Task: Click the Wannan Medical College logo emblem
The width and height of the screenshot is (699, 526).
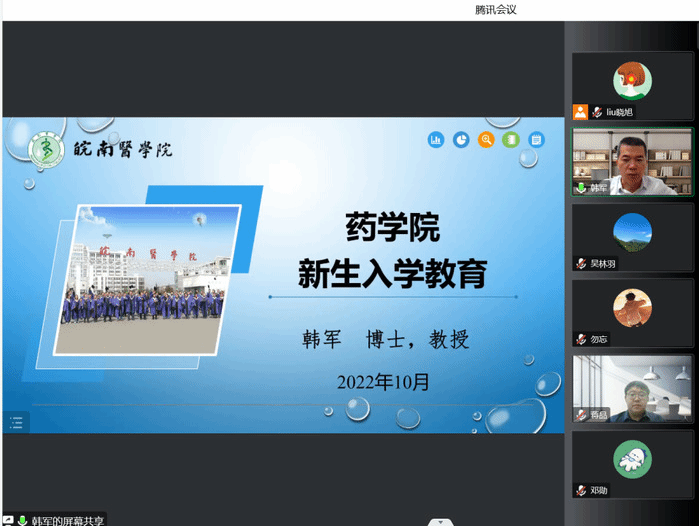Action: pyautogui.click(x=47, y=150)
